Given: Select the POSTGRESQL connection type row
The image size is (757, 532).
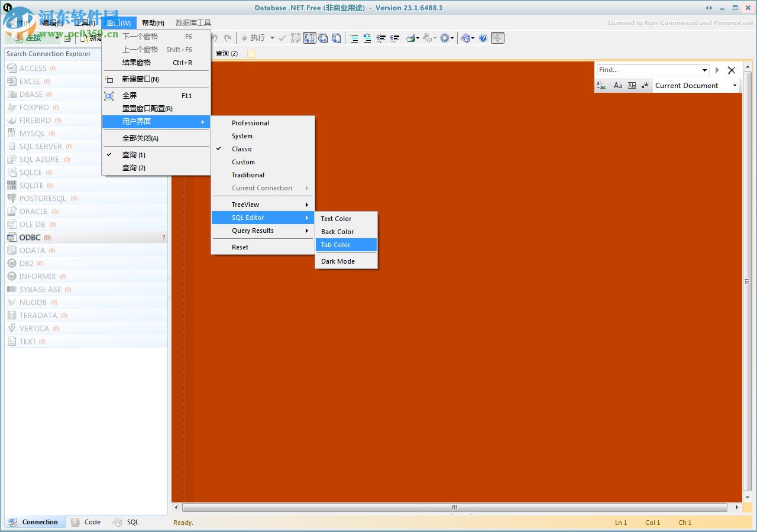Looking at the screenshot, I should (86, 199).
